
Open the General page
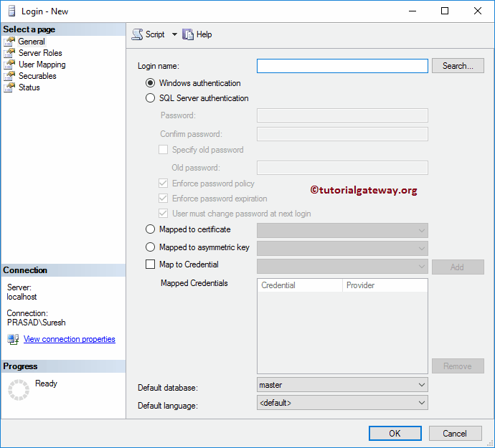32,42
